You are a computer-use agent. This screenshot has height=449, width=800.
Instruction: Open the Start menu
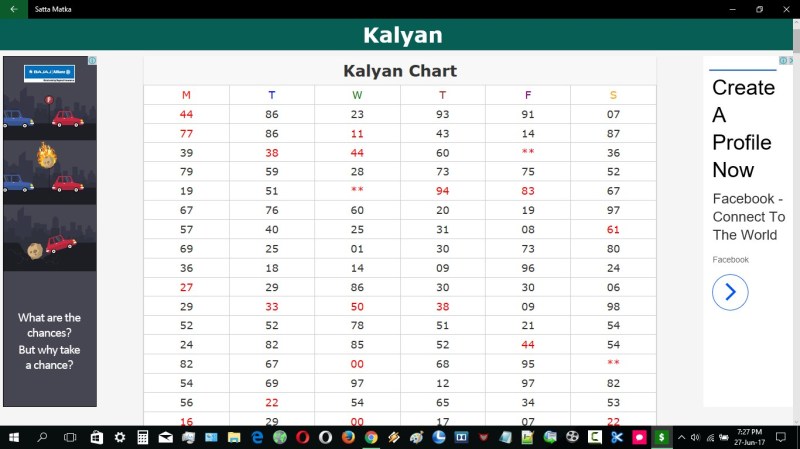[14, 437]
